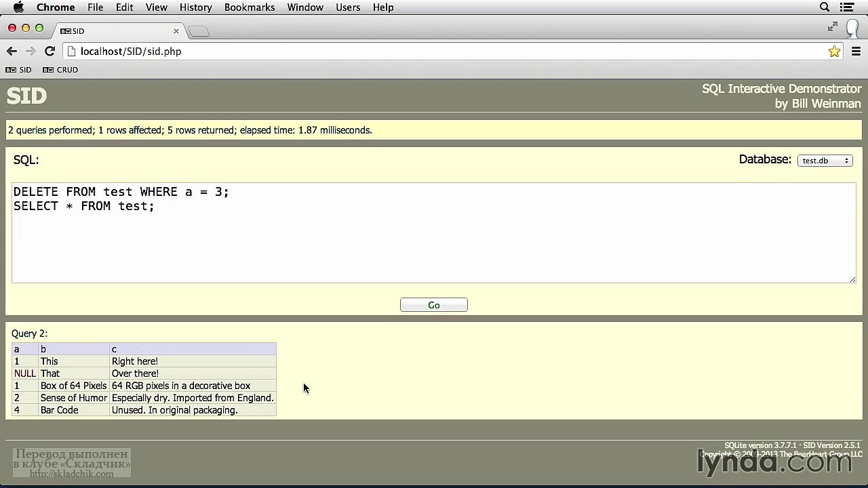Click the 'Sense of Humor' cell
This screenshot has width=868, height=488.
(x=74, y=398)
